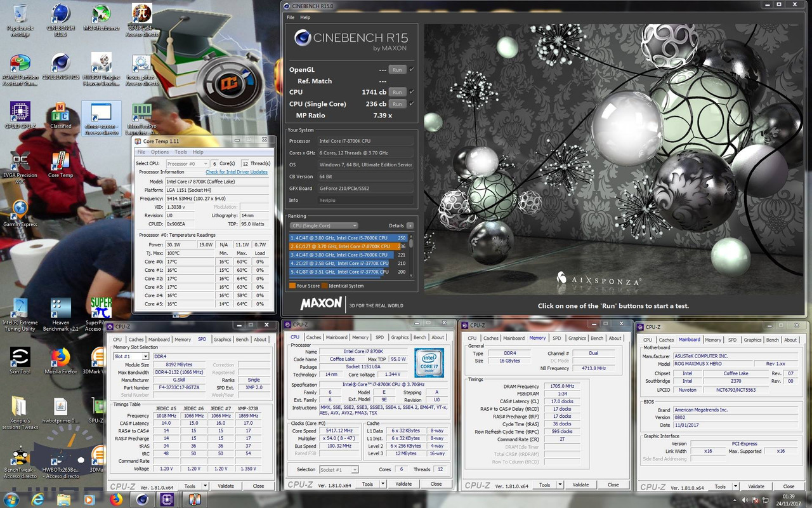Open hwbotprime jar file on desktop

(x=61, y=410)
